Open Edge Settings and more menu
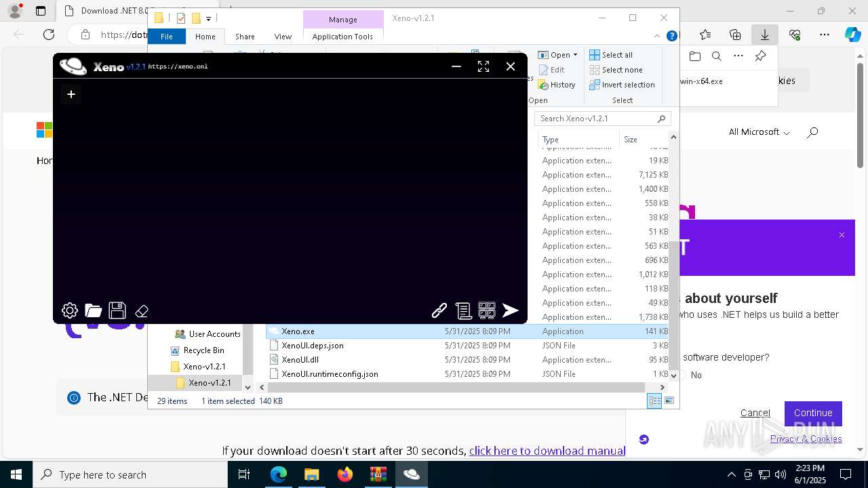Screen dimensions: 868x488 (x=825, y=35)
